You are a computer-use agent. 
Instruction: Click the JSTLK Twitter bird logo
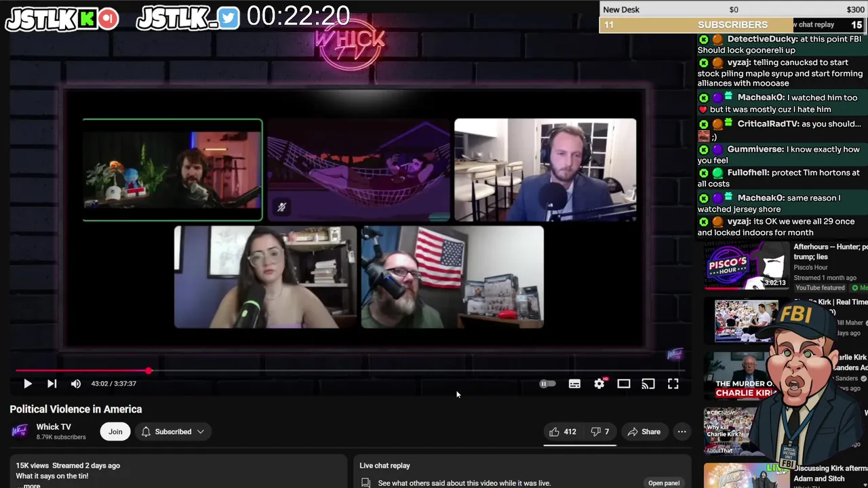pyautogui.click(x=229, y=18)
